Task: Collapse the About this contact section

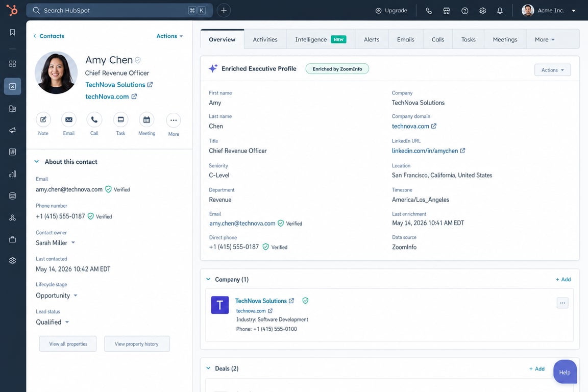Action: [36, 162]
